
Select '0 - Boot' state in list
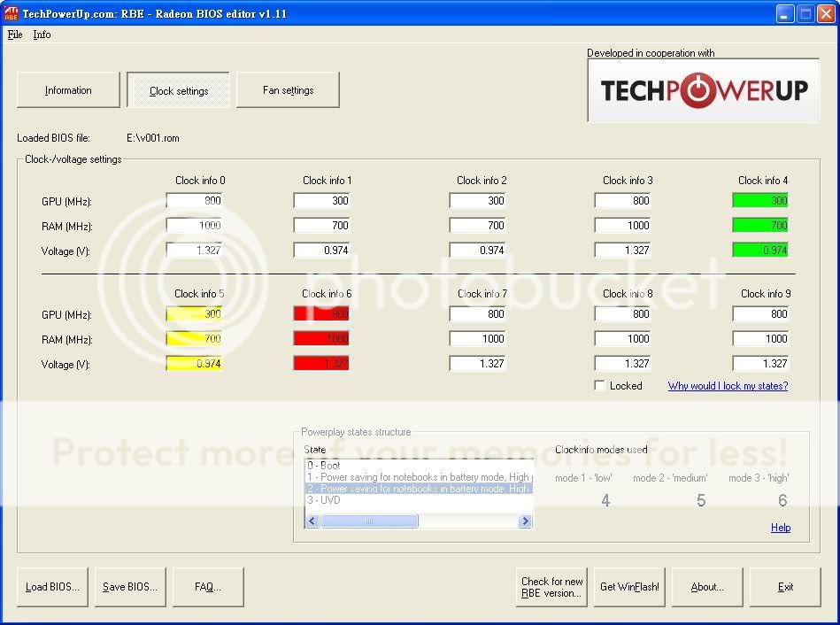point(324,466)
